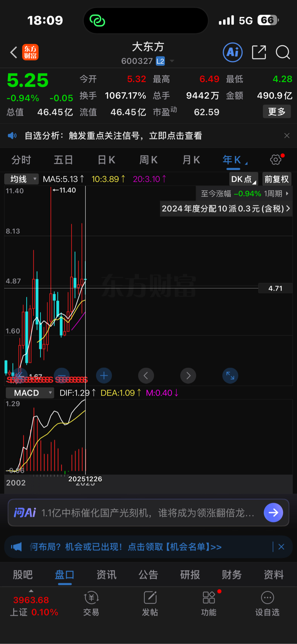297x644 pixels.
Task: Switch to 五日 chart tab
Action: click(x=63, y=160)
